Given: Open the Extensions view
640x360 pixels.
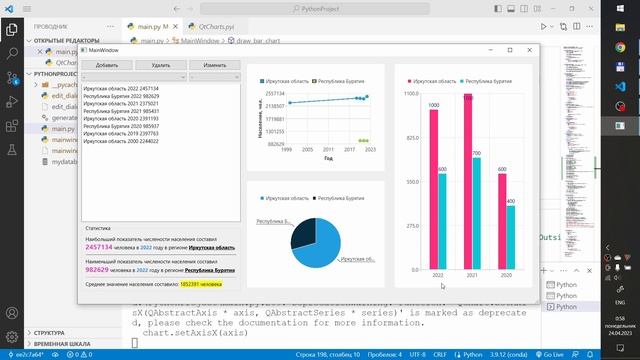Looking at the screenshot, I should [x=12, y=126].
